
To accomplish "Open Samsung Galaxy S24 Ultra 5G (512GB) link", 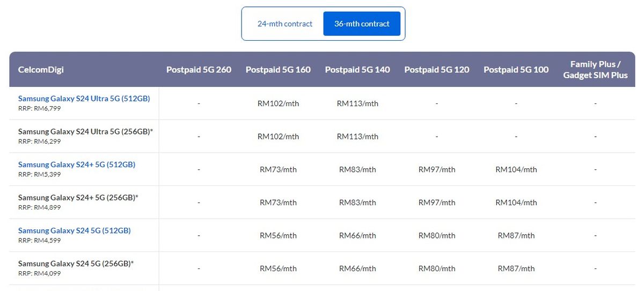I will tap(84, 99).
